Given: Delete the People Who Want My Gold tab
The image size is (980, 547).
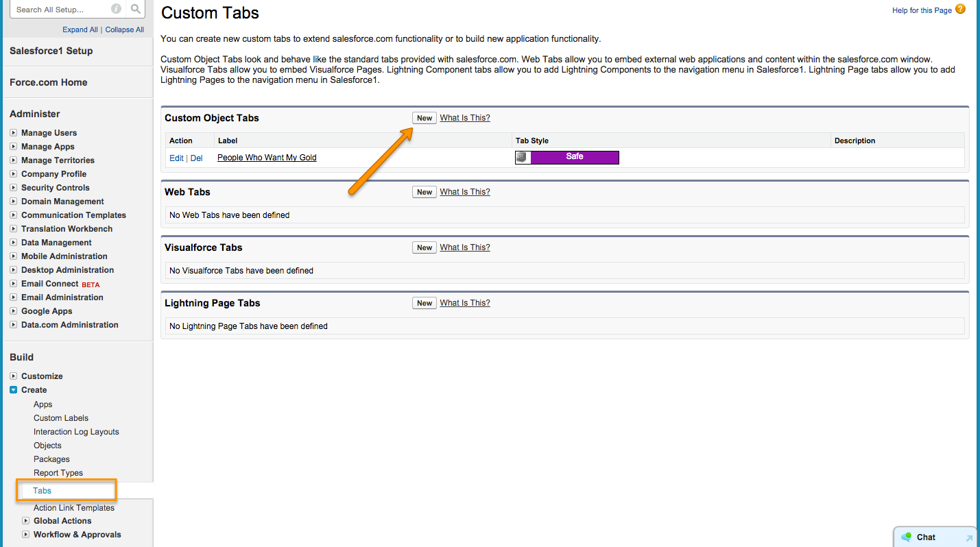Looking at the screenshot, I should click(x=196, y=158).
